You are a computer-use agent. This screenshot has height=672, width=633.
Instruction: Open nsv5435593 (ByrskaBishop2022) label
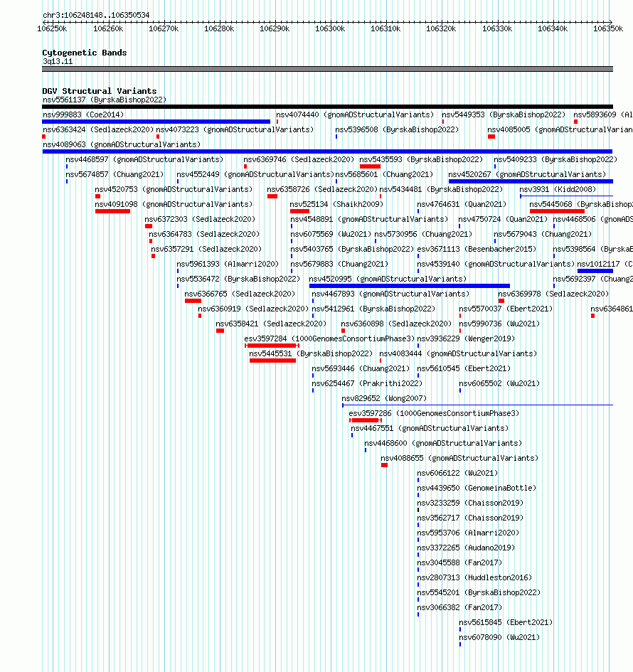(421, 159)
